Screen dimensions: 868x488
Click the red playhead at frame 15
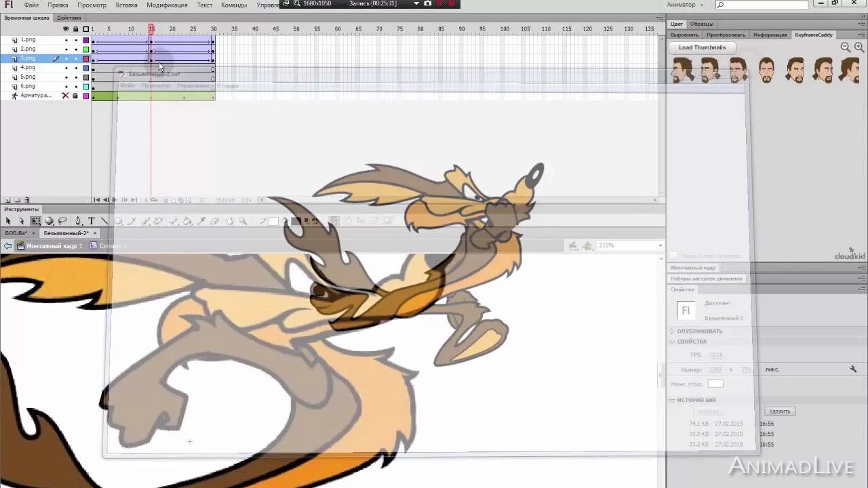[x=151, y=29]
